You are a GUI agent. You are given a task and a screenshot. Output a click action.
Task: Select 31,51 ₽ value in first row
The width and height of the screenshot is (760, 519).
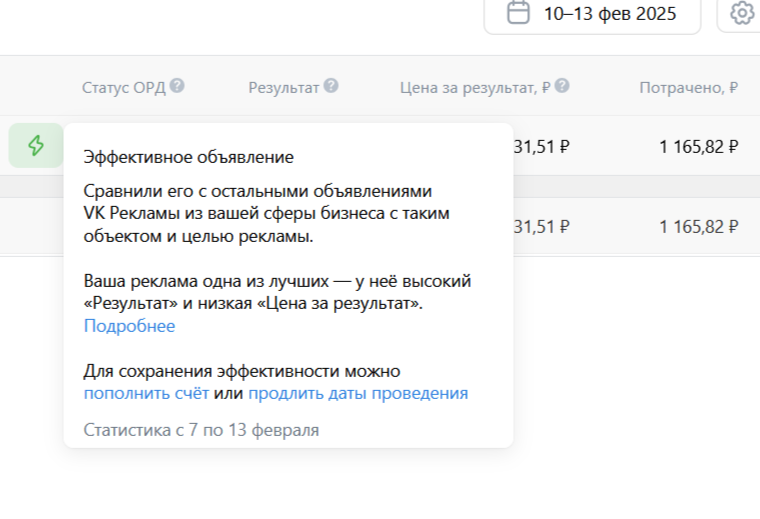tap(541, 147)
